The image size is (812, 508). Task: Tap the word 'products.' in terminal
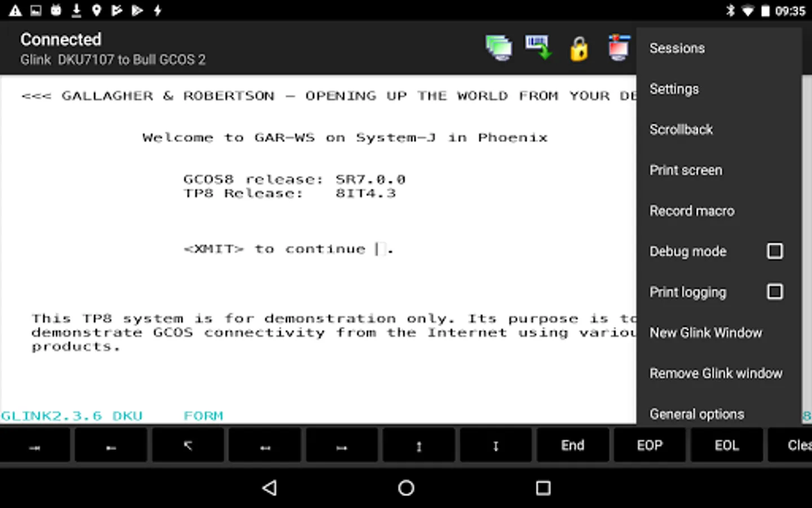76,347
